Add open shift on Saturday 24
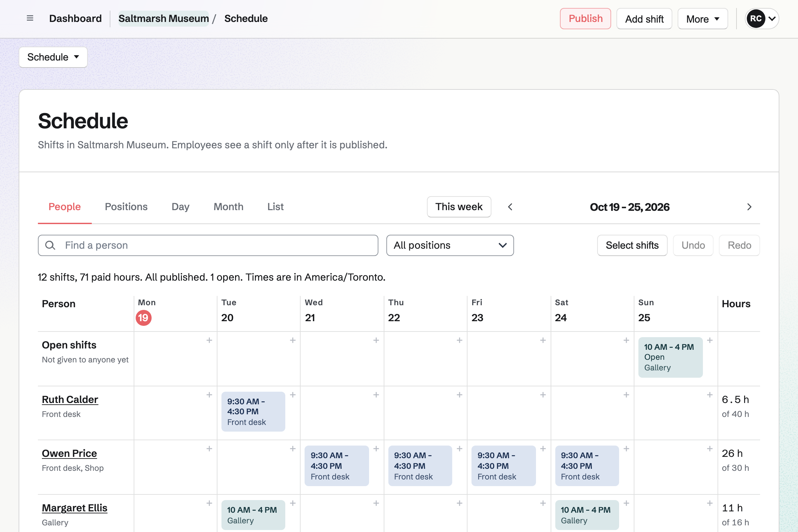Viewport: 798px width, 532px height. tap(626, 340)
